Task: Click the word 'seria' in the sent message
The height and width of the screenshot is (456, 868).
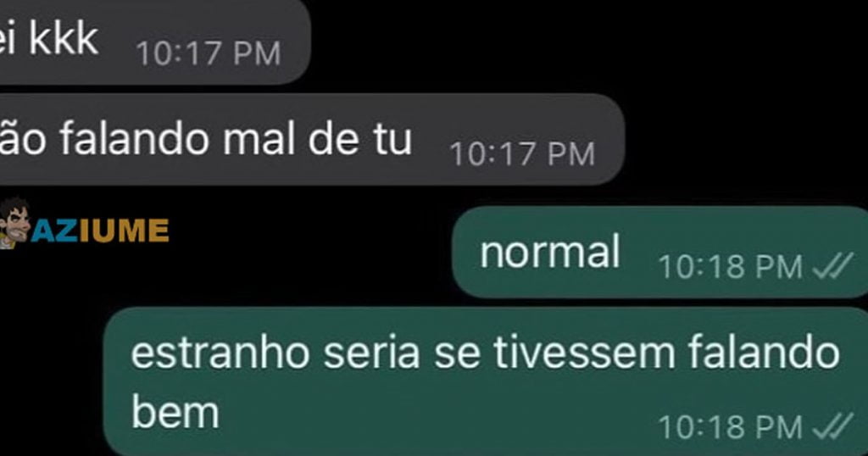Action: click(371, 354)
